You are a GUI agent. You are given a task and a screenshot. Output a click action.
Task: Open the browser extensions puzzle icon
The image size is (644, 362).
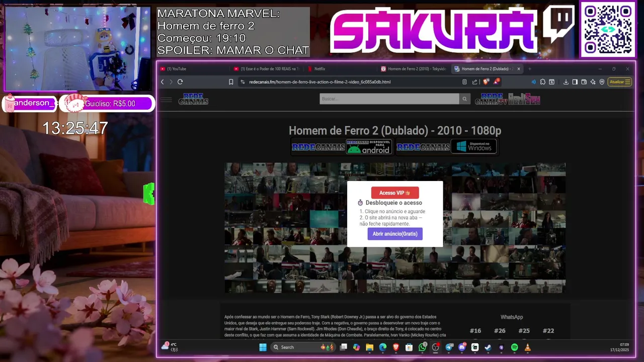pyautogui.click(x=543, y=82)
